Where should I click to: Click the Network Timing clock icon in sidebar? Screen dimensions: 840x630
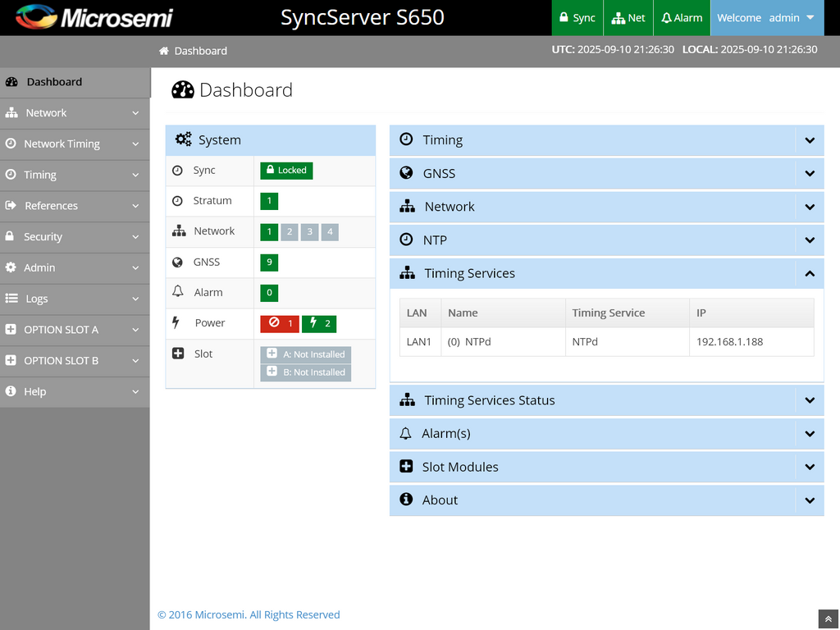[10, 144]
